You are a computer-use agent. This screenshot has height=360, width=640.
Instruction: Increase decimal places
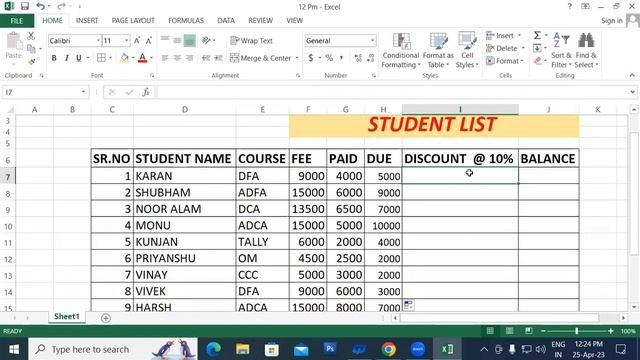(358, 58)
